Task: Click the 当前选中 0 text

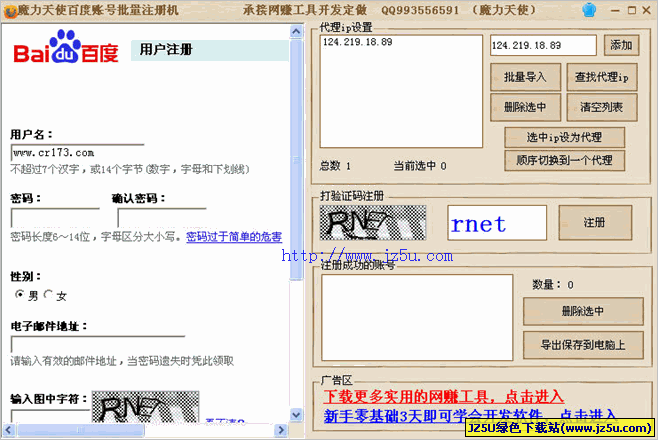Action: (420, 166)
